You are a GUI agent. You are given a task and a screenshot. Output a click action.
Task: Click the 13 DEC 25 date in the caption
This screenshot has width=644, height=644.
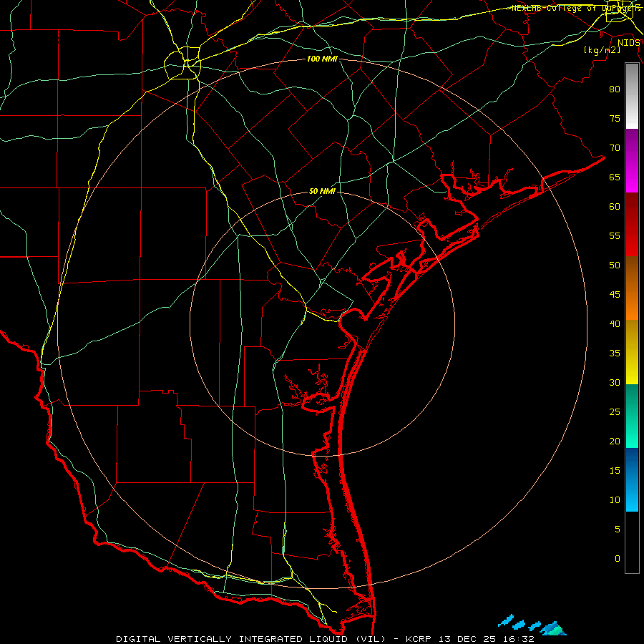467,639
